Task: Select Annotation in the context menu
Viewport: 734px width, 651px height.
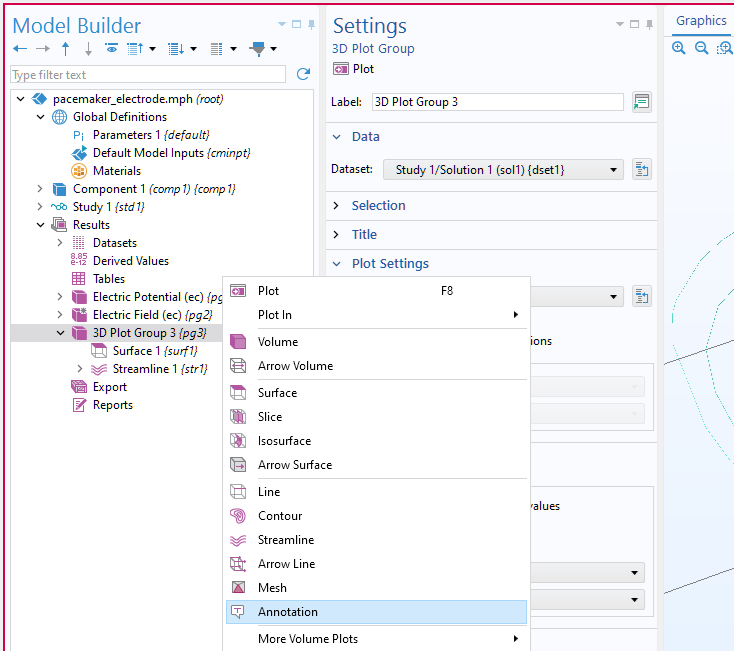Action: click(288, 612)
